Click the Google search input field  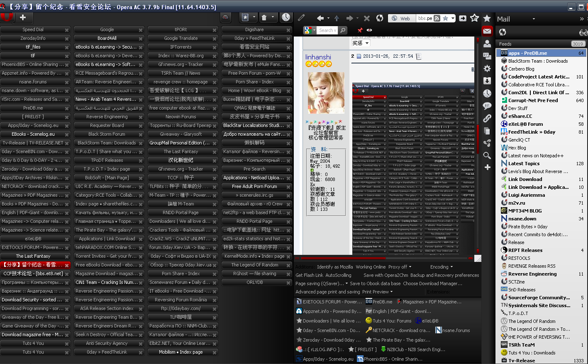[x=327, y=30]
